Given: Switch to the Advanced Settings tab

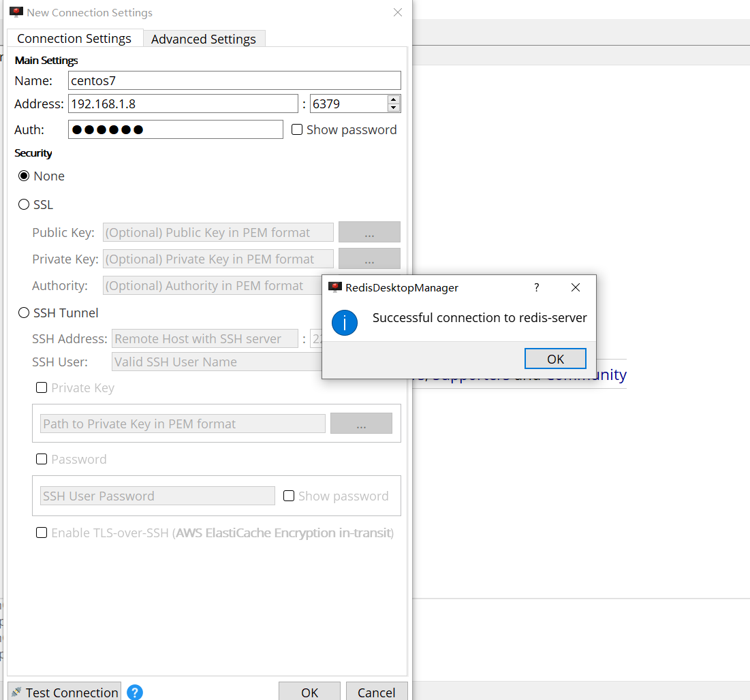Looking at the screenshot, I should tap(204, 39).
